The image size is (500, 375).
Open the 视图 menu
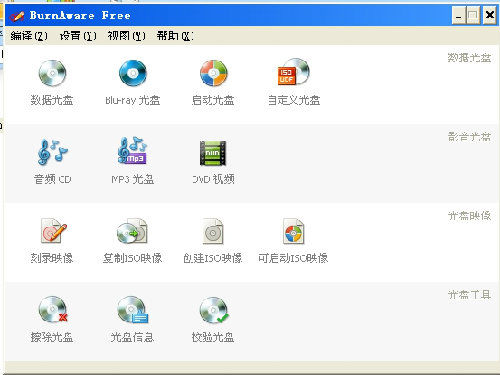(x=126, y=36)
